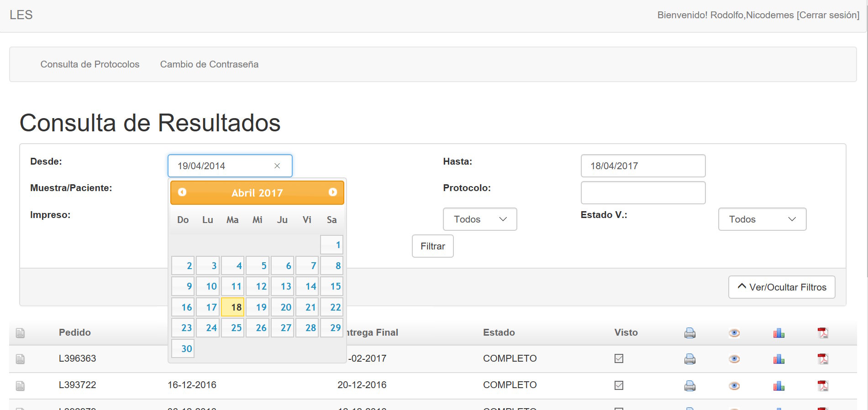Toggle Visto checkbox for order L396363
The width and height of the screenshot is (868, 410).
click(619, 358)
